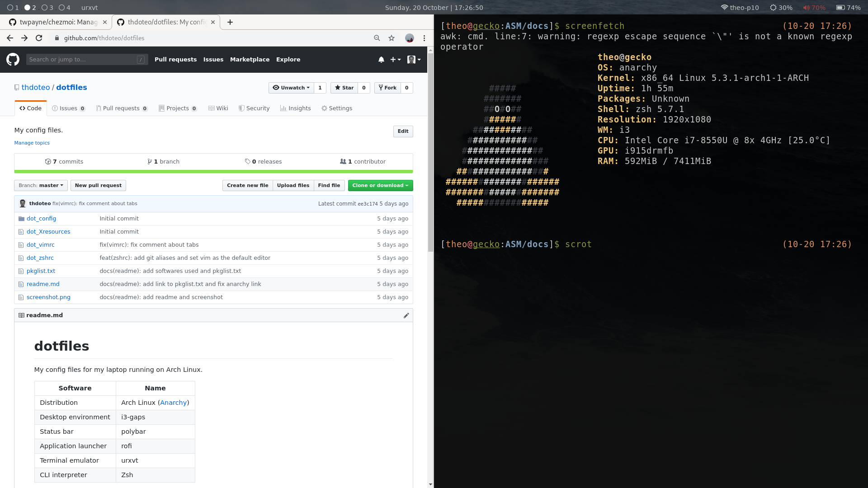The height and width of the screenshot is (488, 868).
Task: Open the Settings repository tab
Action: tap(336, 108)
